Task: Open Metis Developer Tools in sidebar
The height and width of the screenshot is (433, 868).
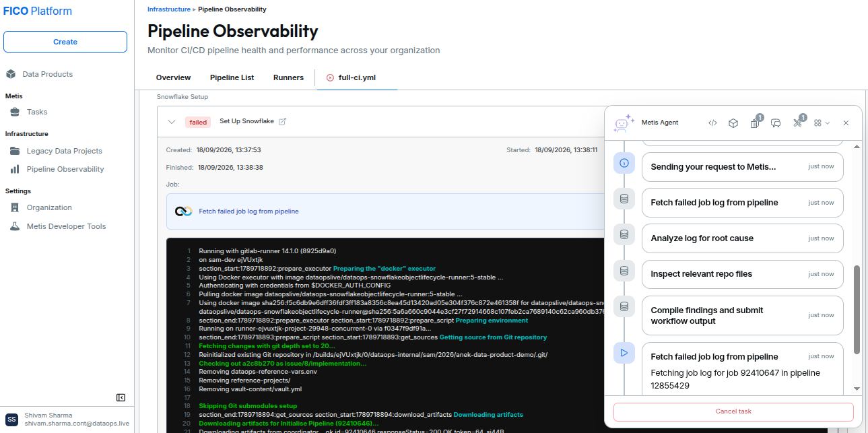Action: (x=67, y=226)
